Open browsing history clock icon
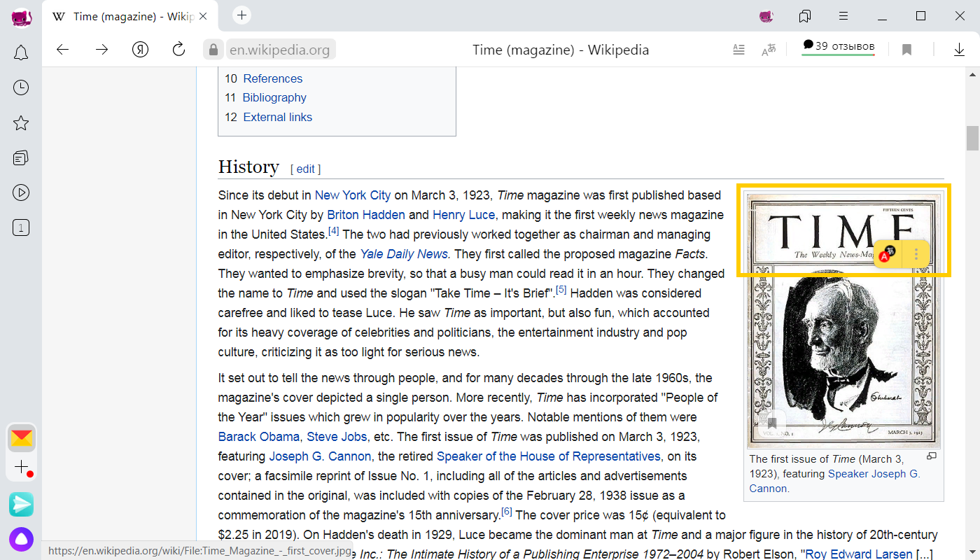 [x=21, y=87]
